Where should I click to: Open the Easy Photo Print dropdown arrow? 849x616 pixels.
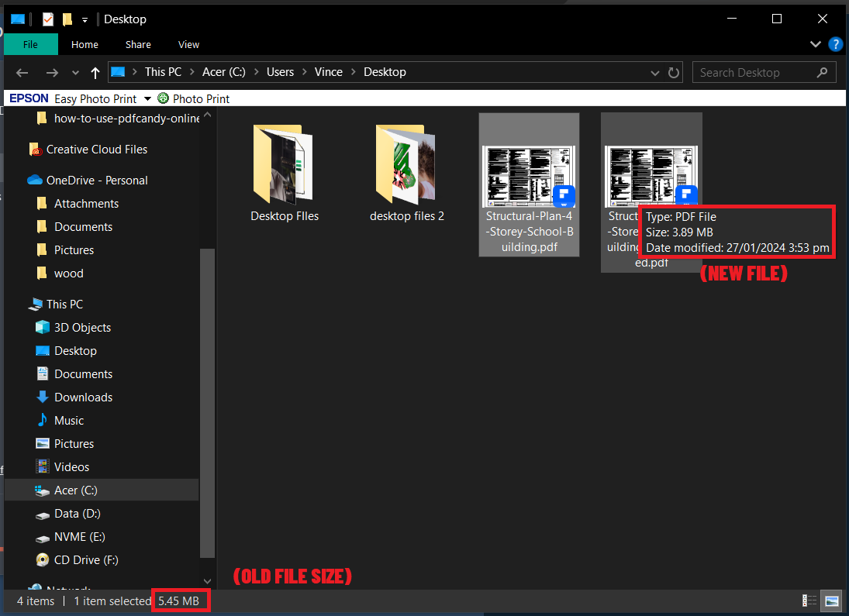(146, 98)
